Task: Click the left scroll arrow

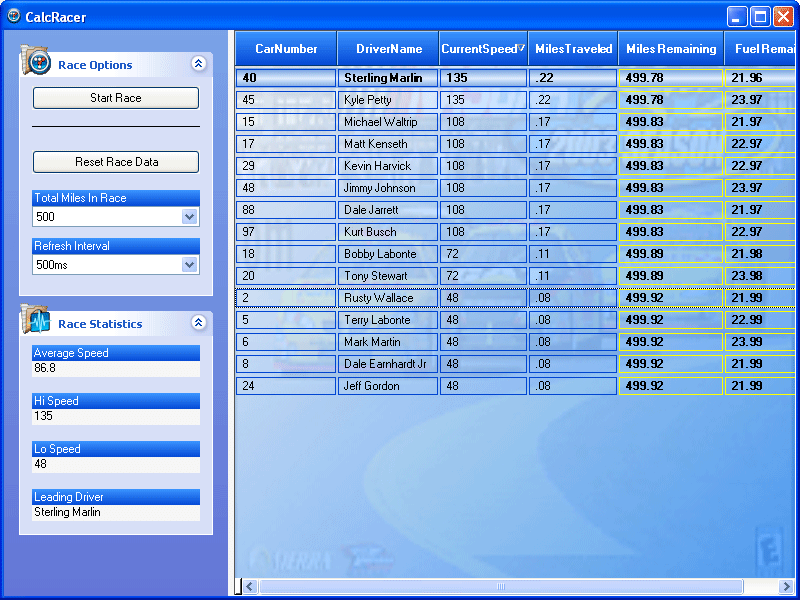Action: (250, 587)
